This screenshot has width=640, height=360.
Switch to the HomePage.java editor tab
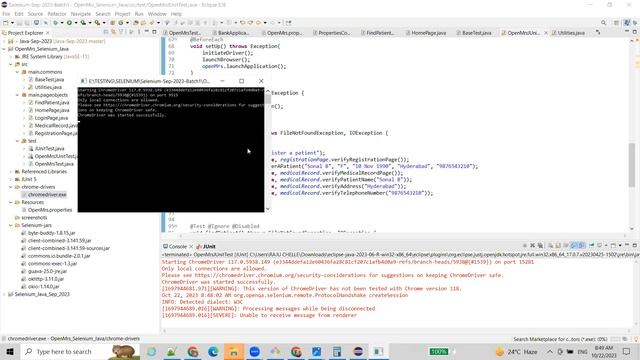point(426,33)
